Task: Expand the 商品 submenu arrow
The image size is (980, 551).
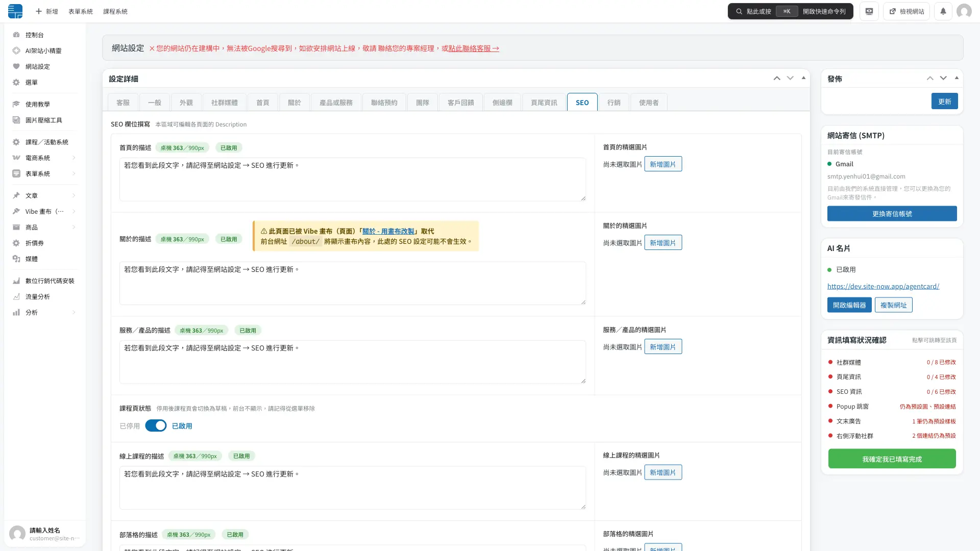Action: tap(74, 227)
